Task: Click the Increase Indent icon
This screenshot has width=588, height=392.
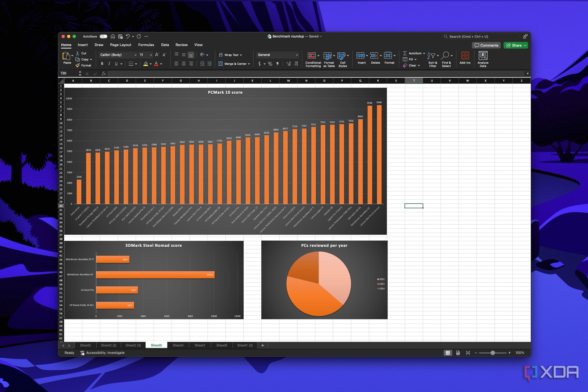Action: 209,64
